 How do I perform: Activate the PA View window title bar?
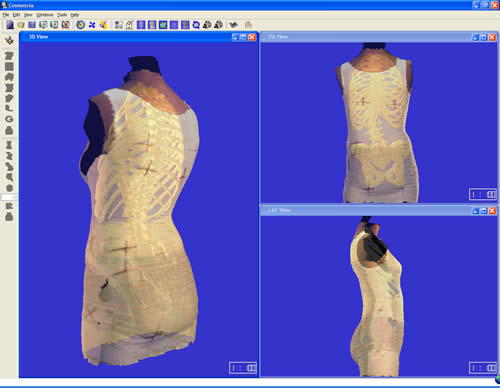[x=365, y=37]
